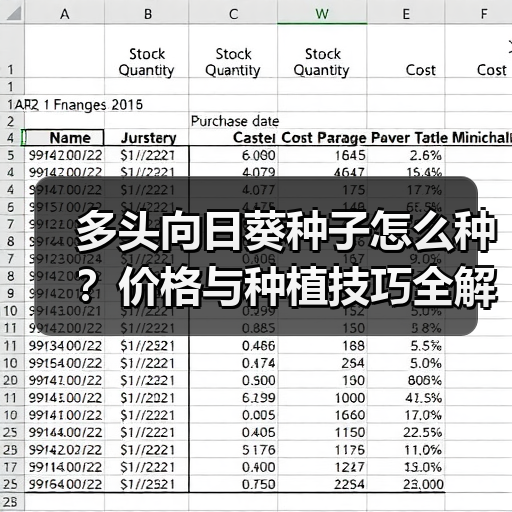Click the cell with value 0.400
This screenshot has height=512, width=512.
[x=233, y=467]
